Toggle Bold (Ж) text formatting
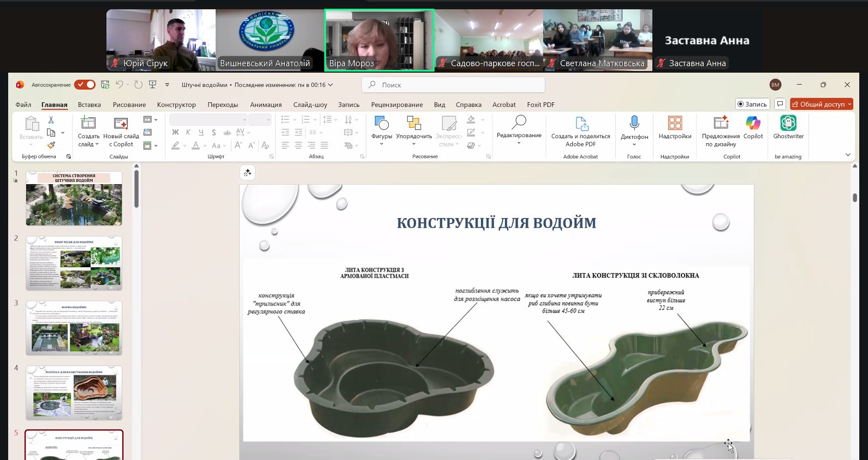868x460 pixels. (175, 132)
